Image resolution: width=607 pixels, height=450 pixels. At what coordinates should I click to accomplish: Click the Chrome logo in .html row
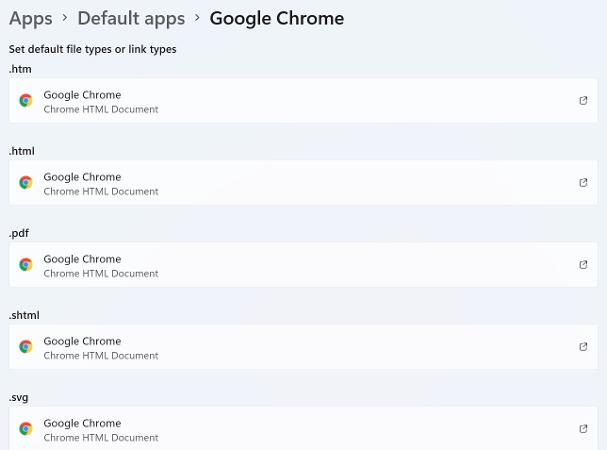26,182
